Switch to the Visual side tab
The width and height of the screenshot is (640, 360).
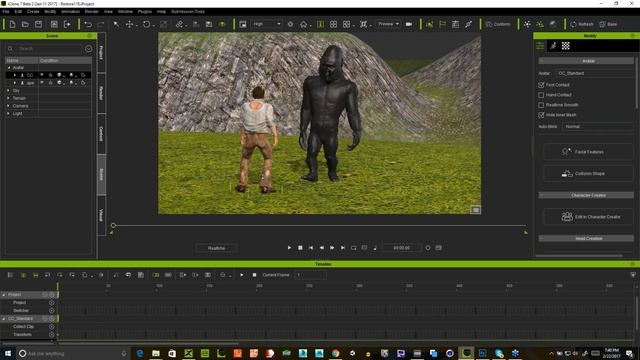coord(101,215)
